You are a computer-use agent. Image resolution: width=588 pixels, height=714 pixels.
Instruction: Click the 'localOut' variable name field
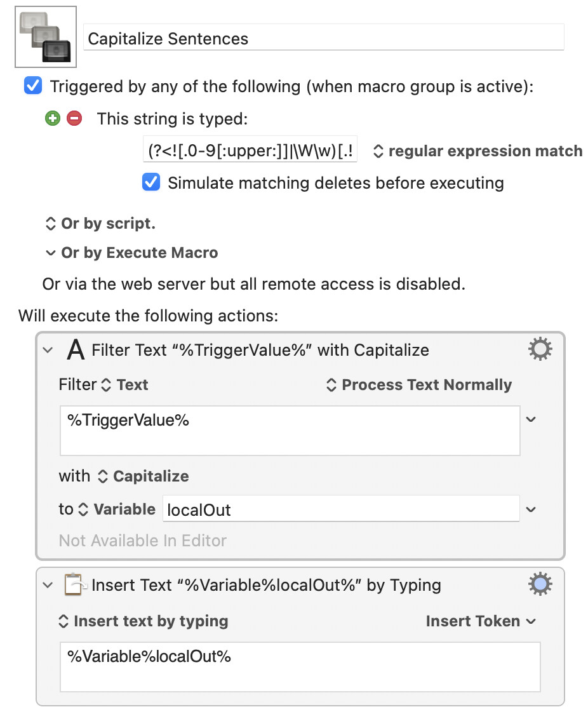point(340,509)
